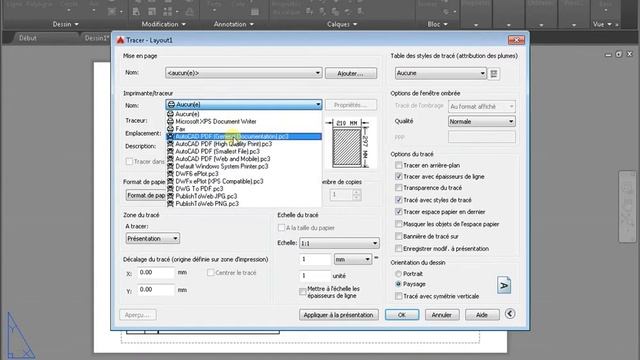
Task: Choose Default Windows System Printer.pc3
Action: pyautogui.click(x=244, y=166)
